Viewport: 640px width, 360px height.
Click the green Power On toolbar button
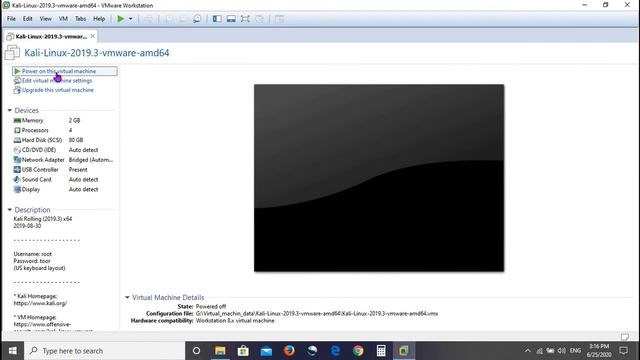[x=120, y=19]
